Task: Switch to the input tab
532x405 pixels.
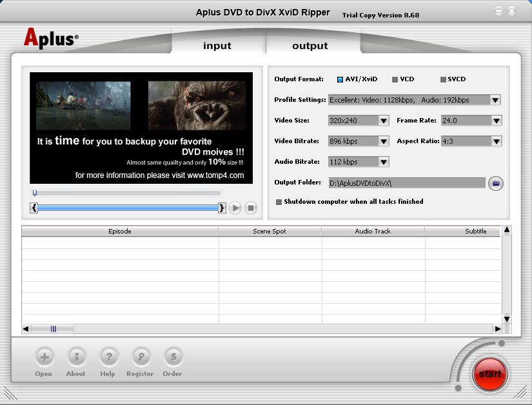Action: point(217,45)
